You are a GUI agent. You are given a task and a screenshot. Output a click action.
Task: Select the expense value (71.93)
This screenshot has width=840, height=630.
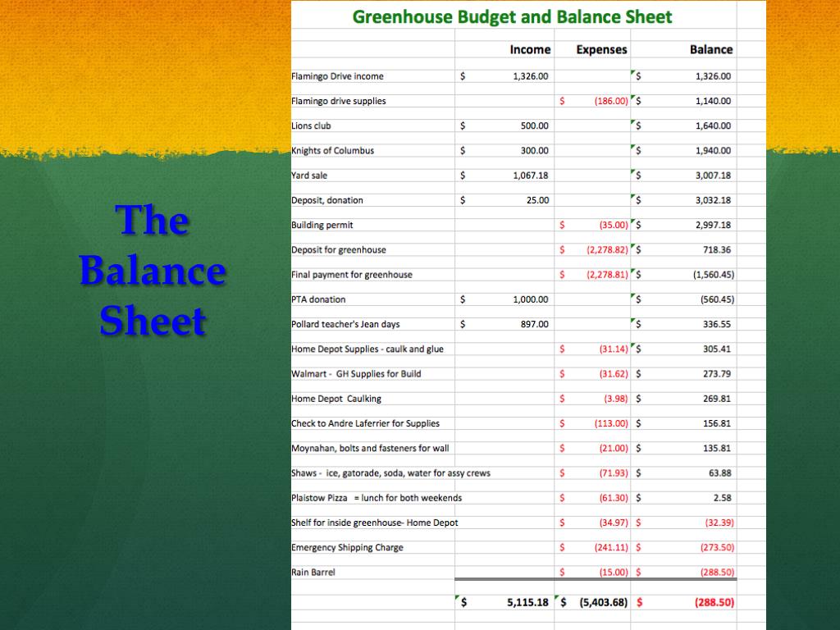point(614,473)
